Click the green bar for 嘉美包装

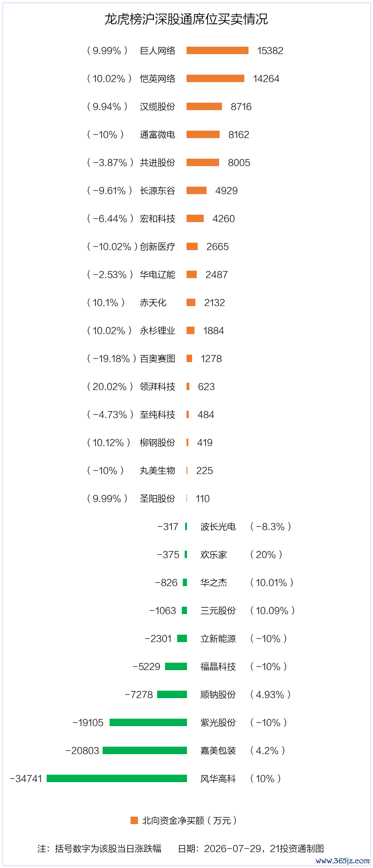tap(145, 750)
